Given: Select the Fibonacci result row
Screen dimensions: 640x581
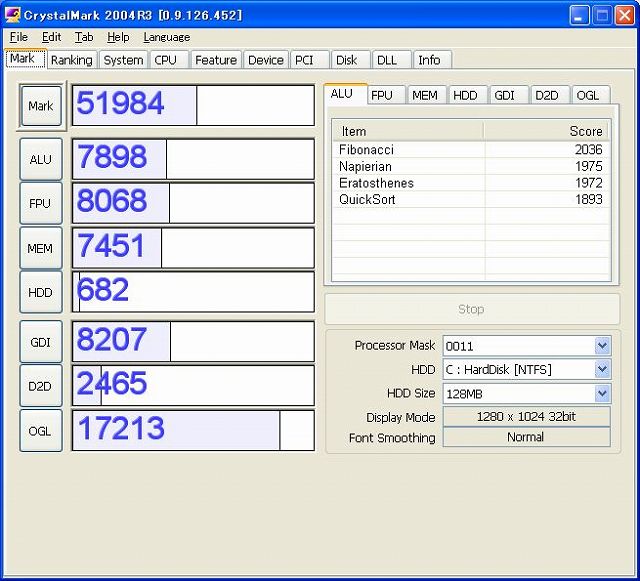Looking at the screenshot, I should (471, 150).
